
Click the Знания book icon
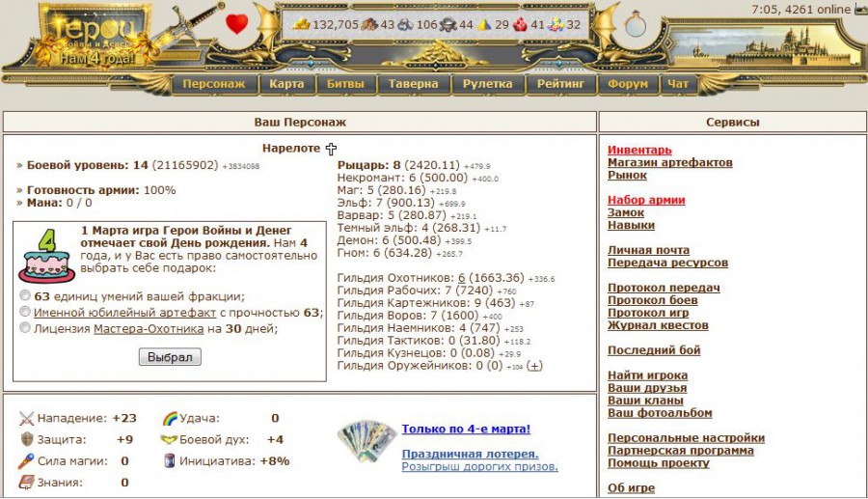(x=26, y=483)
